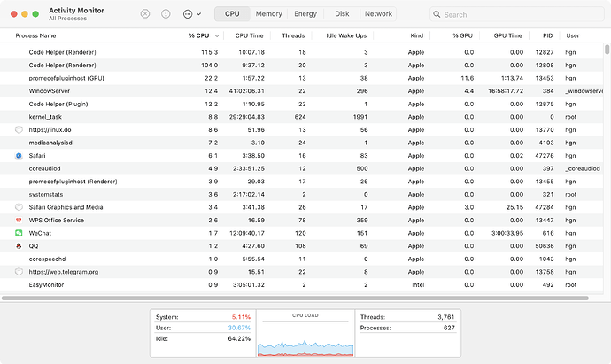Select the QQ process name
Viewport: 611px width, 364px height.
[x=34, y=246]
